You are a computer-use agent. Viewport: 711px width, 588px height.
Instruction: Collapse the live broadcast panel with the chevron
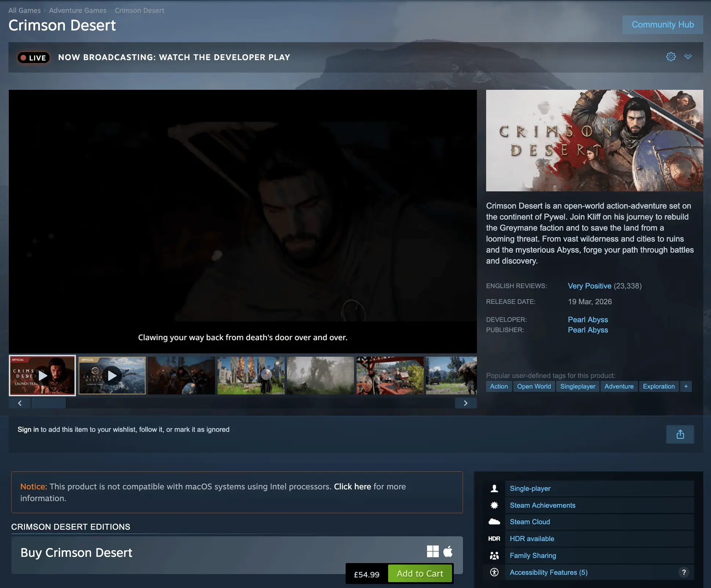(x=688, y=57)
